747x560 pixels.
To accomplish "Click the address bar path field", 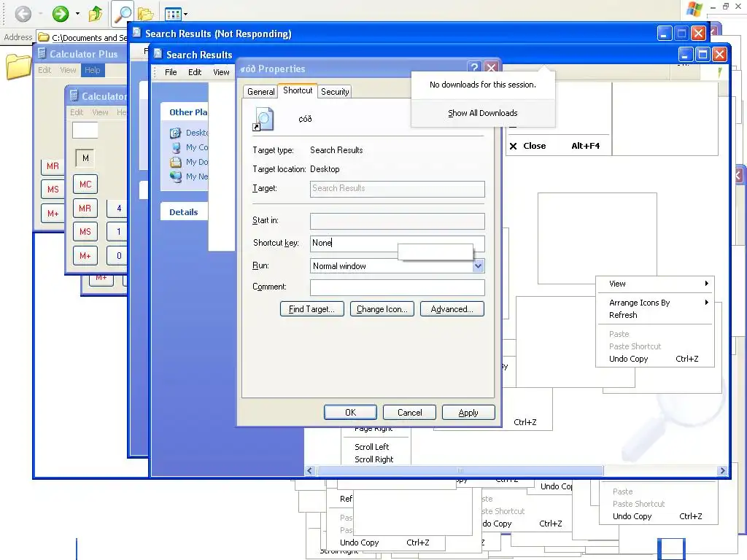I will [82, 37].
